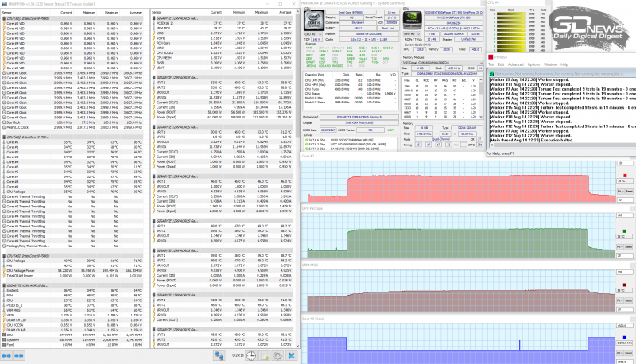This screenshot has height=364, width=636.
Task: Click Reset button on CPU Package graph
Action: (x=629, y=247)
